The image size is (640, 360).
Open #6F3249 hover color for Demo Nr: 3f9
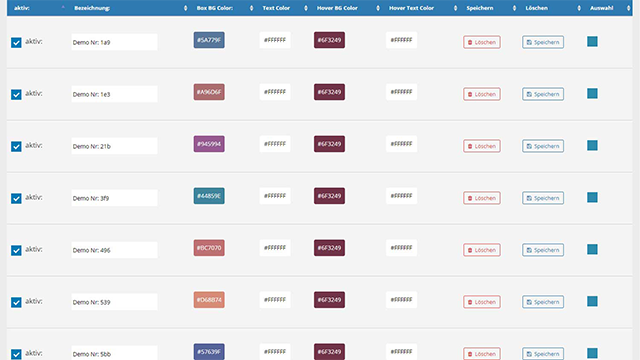pyautogui.click(x=329, y=196)
